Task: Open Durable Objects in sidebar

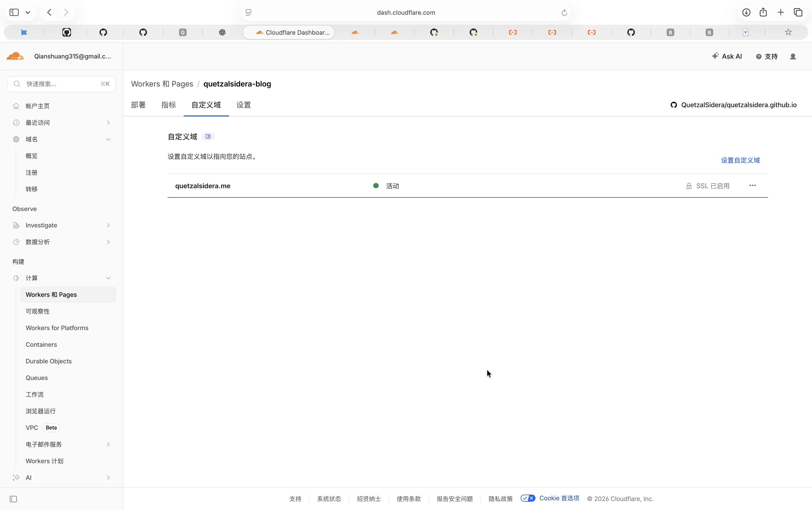Action: [48, 361]
